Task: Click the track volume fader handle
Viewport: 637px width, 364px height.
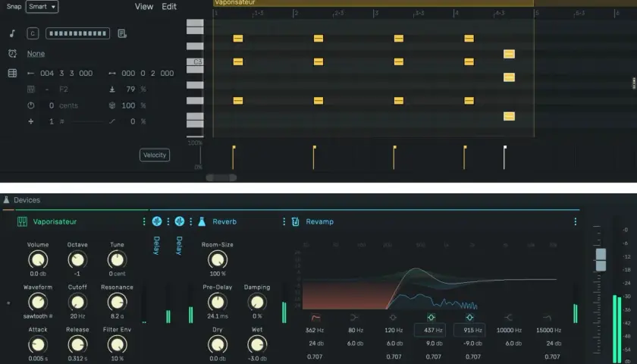Action: click(601, 259)
